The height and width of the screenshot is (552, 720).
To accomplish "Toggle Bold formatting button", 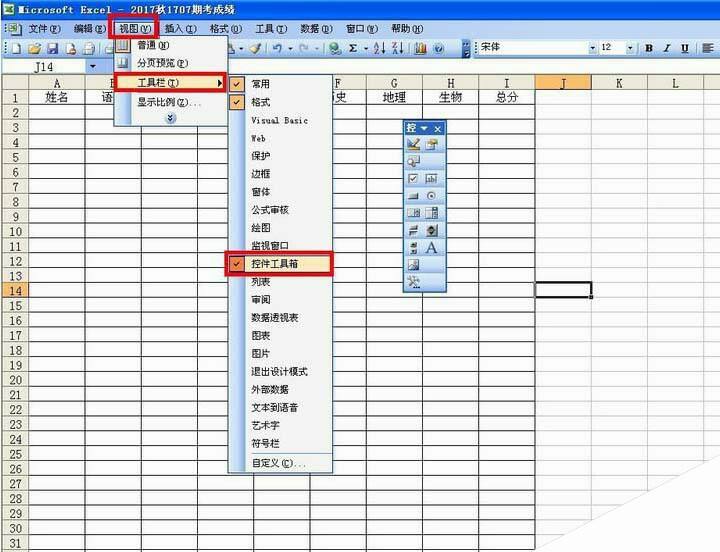I will click(649, 48).
